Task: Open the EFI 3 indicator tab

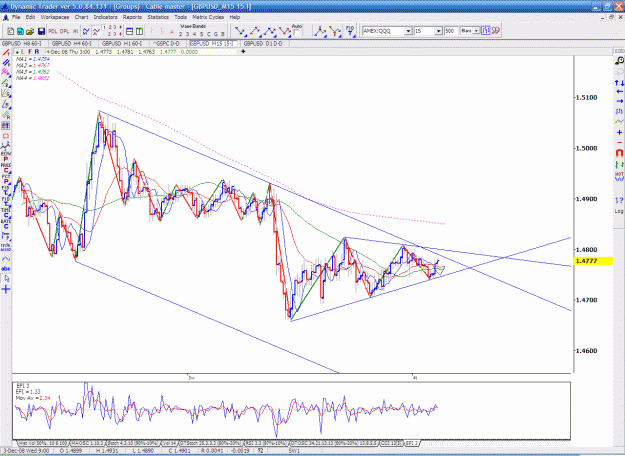Action: (412, 443)
